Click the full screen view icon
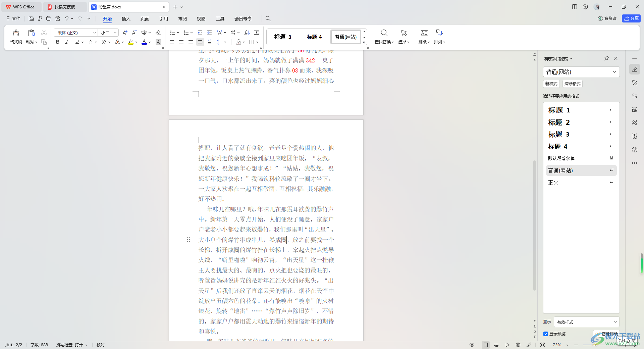Image resolution: width=644 pixels, height=349 pixels. (542, 345)
